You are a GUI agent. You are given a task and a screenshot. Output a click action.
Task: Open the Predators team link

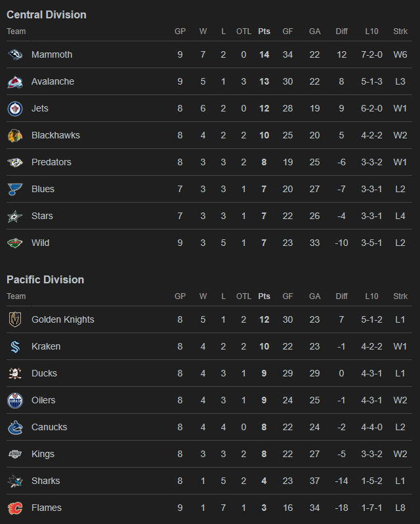pos(51,162)
